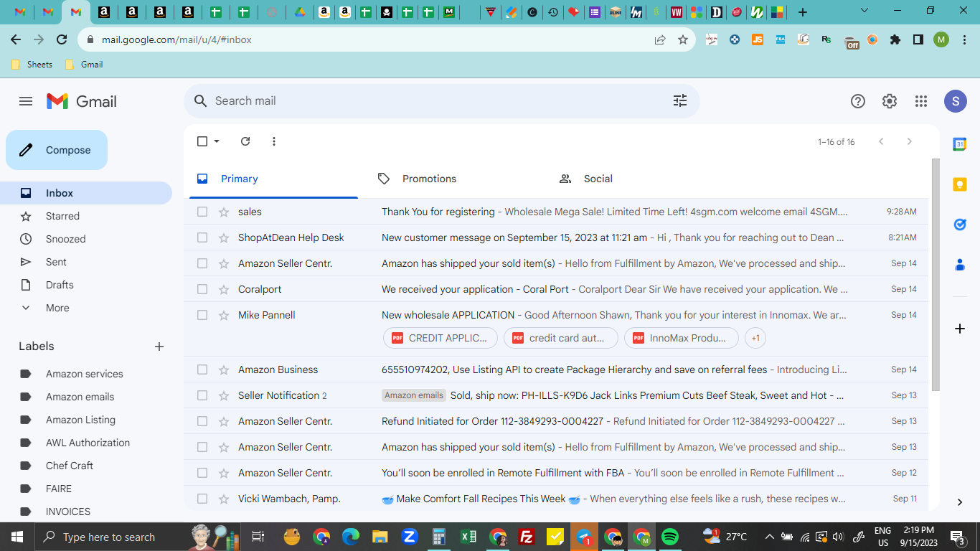Open the AWL Authorization label
The width and height of the screenshot is (980, 551).
(x=86, y=443)
